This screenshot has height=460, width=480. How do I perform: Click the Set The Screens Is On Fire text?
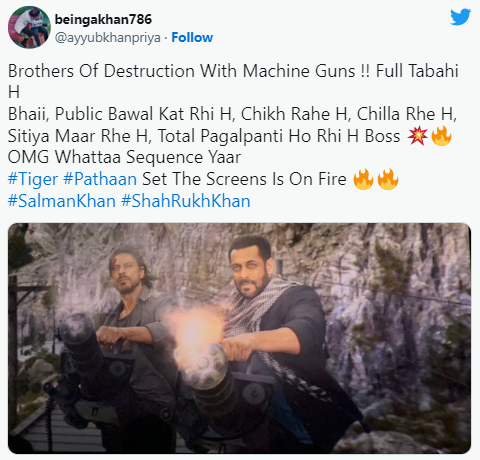coord(244,179)
